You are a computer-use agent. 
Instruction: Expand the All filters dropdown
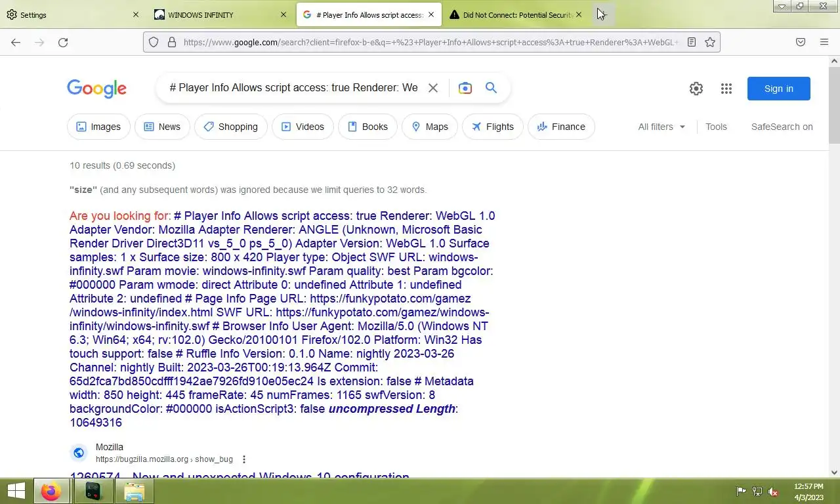(x=661, y=127)
